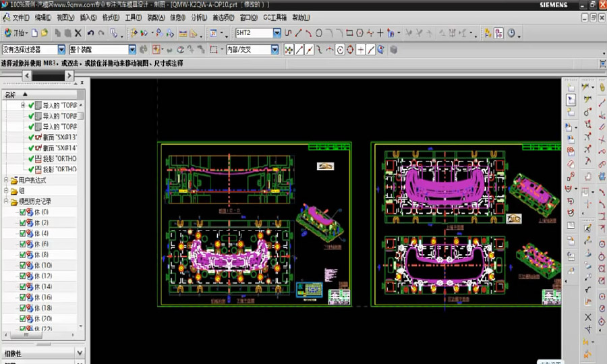Uncheck the 体 (0) checkbox

[x=23, y=212]
